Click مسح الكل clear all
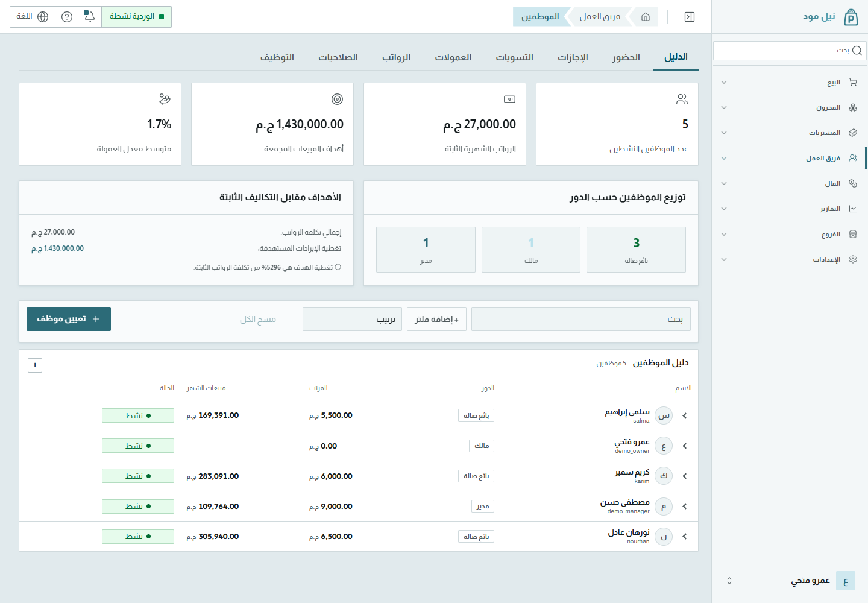 coord(258,319)
